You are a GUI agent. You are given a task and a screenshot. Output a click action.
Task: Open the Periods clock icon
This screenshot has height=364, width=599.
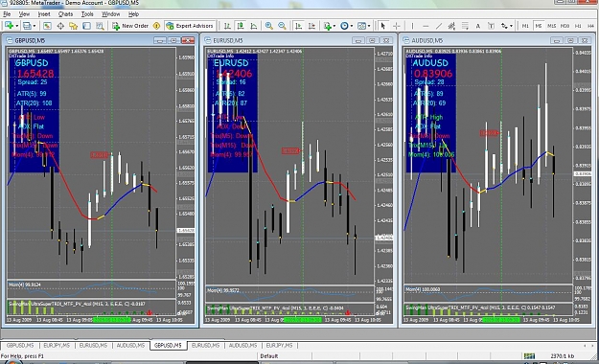click(344, 26)
